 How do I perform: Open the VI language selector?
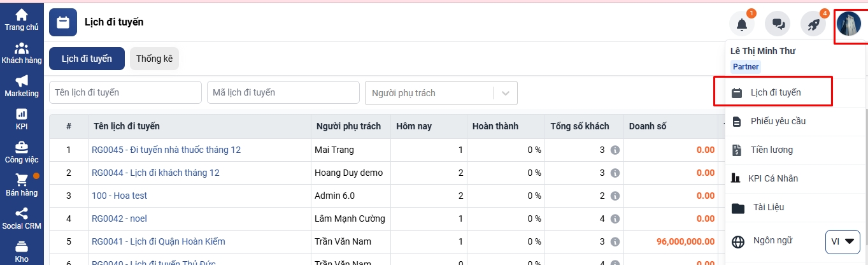click(x=843, y=241)
